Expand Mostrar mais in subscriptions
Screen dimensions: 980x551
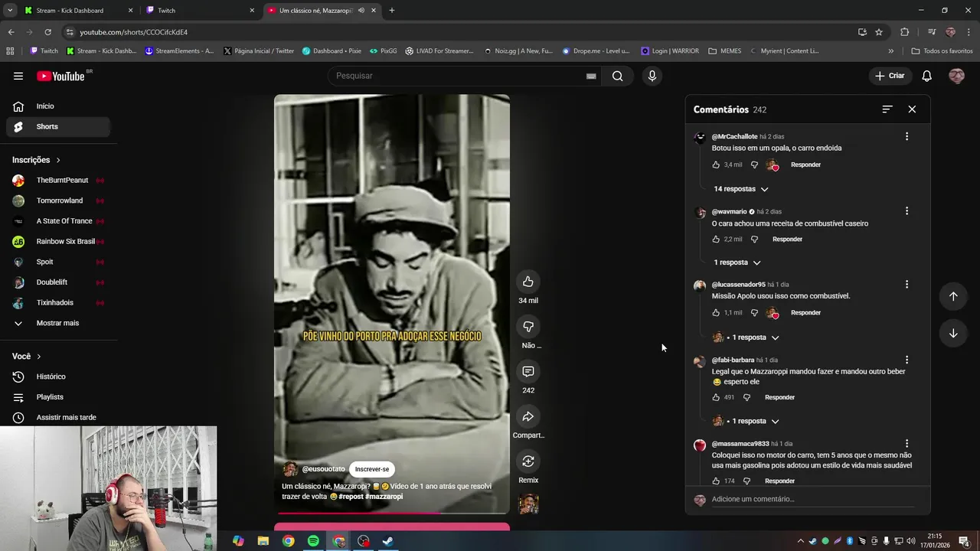point(57,323)
